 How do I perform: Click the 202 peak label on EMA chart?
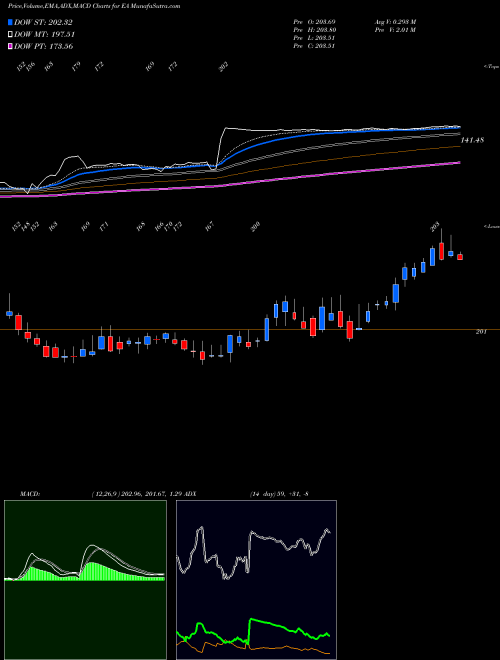point(223,66)
